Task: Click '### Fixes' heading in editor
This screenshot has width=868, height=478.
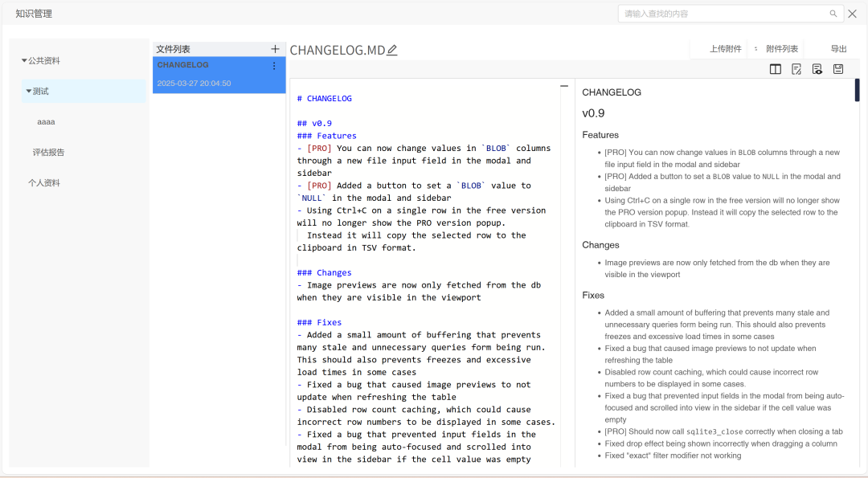Action: (319, 322)
